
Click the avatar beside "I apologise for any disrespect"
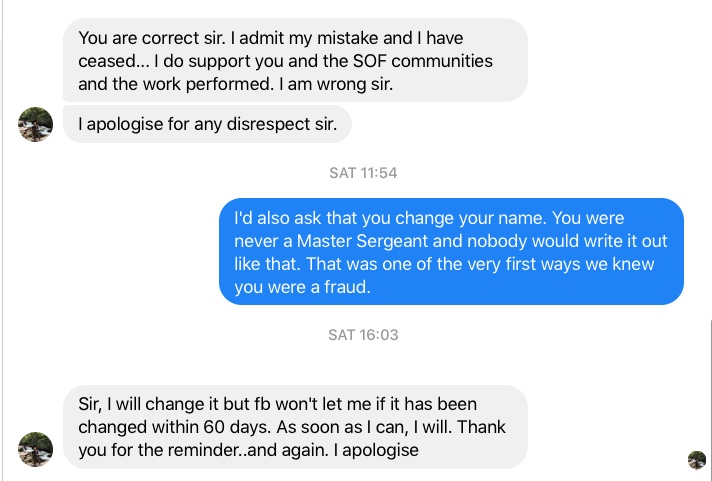[36, 125]
